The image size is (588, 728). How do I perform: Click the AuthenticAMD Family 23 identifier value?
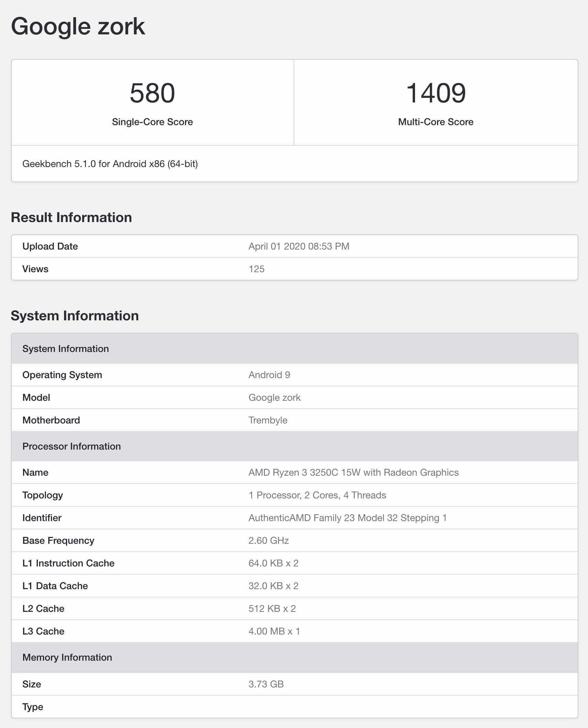click(x=347, y=518)
